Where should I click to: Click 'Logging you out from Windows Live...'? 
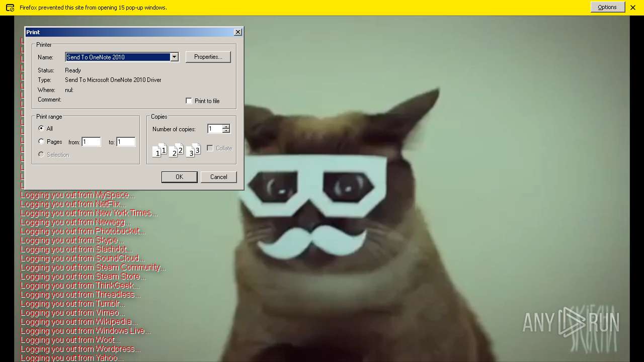tap(86, 330)
